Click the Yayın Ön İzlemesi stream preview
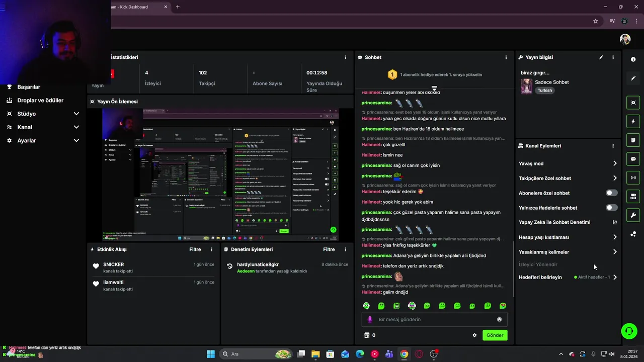The width and height of the screenshot is (644, 362). (x=220, y=174)
